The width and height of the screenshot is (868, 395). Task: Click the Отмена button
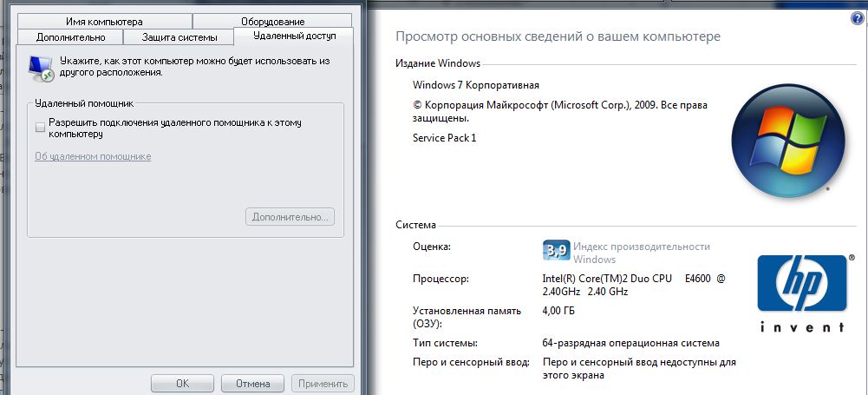tap(252, 384)
